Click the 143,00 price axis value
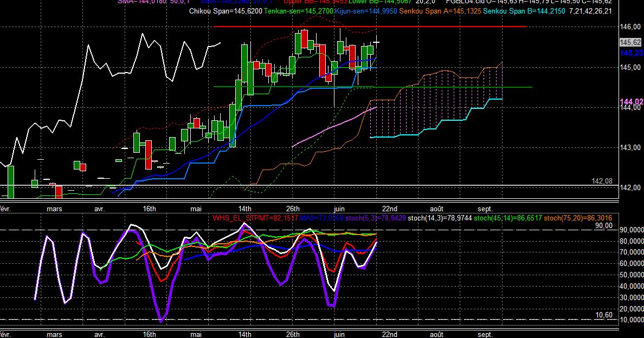 (630, 148)
